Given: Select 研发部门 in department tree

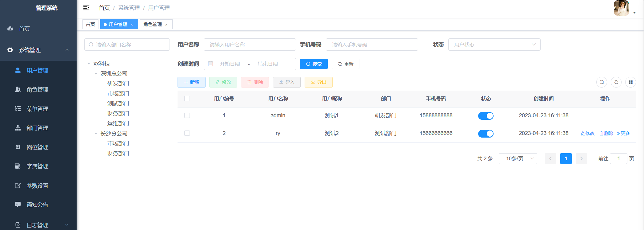Looking at the screenshot, I should pos(118,84).
